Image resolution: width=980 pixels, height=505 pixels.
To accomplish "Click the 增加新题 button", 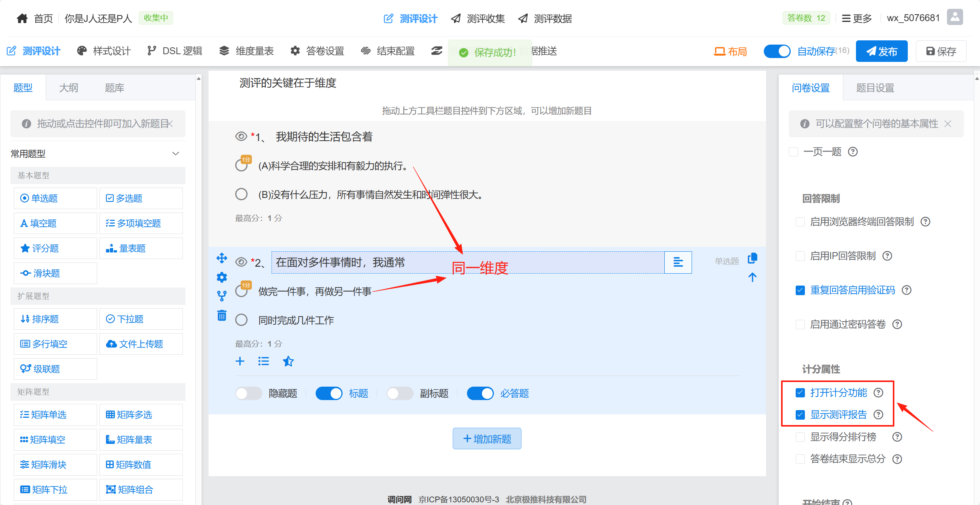I will [x=487, y=439].
